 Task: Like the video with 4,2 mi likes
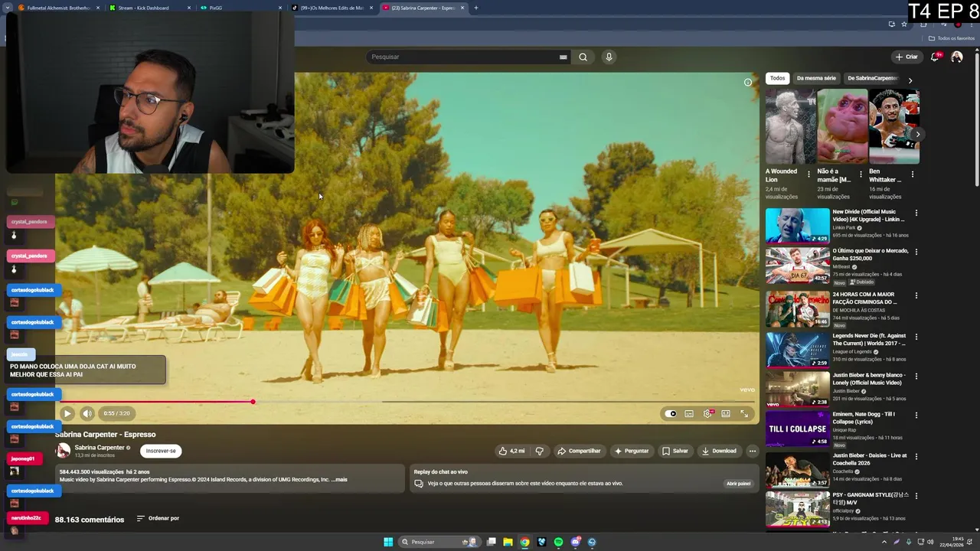click(511, 451)
